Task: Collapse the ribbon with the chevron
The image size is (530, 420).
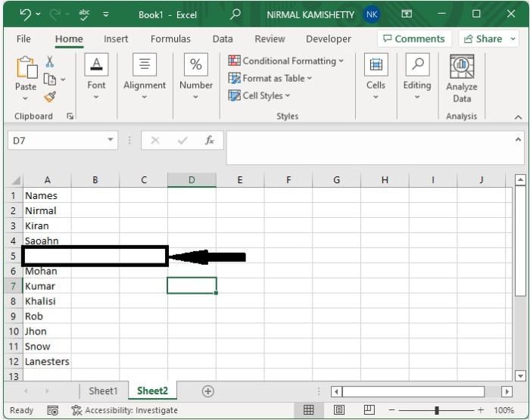Action: point(518,117)
